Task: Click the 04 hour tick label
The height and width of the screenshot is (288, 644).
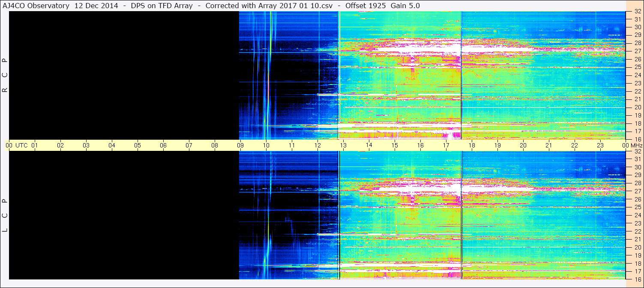Action: point(112,145)
